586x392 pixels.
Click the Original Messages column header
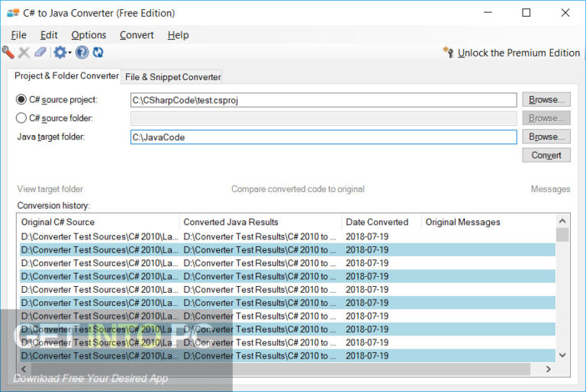click(x=488, y=222)
